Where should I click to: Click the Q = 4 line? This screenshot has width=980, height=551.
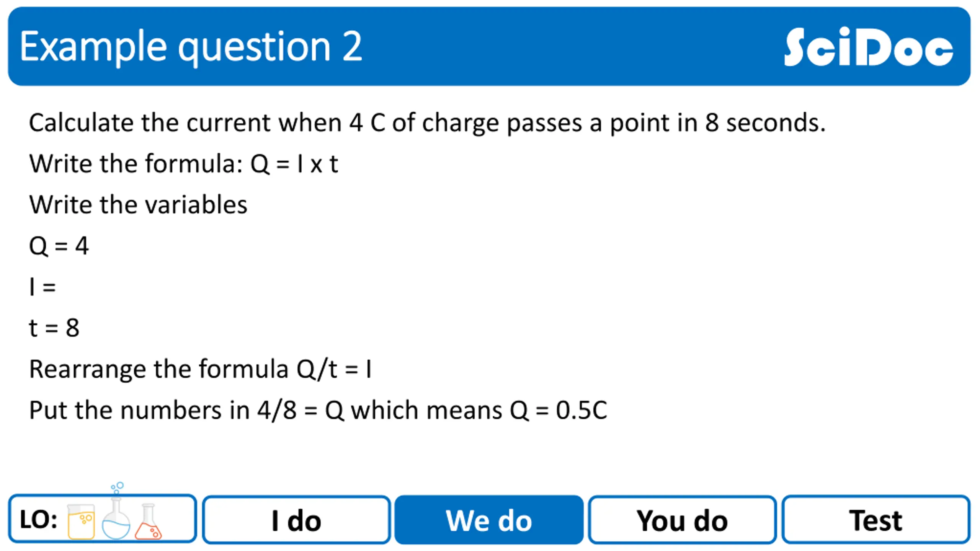(59, 246)
